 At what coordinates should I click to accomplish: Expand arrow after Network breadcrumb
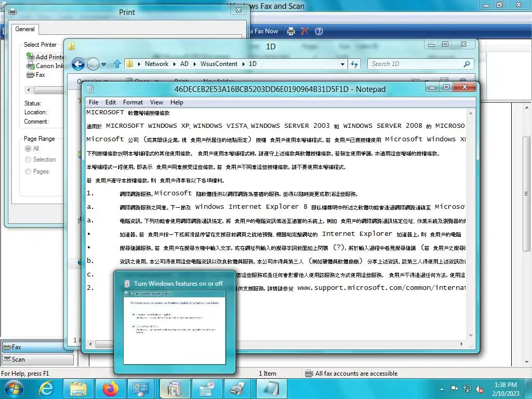pyautogui.click(x=174, y=64)
